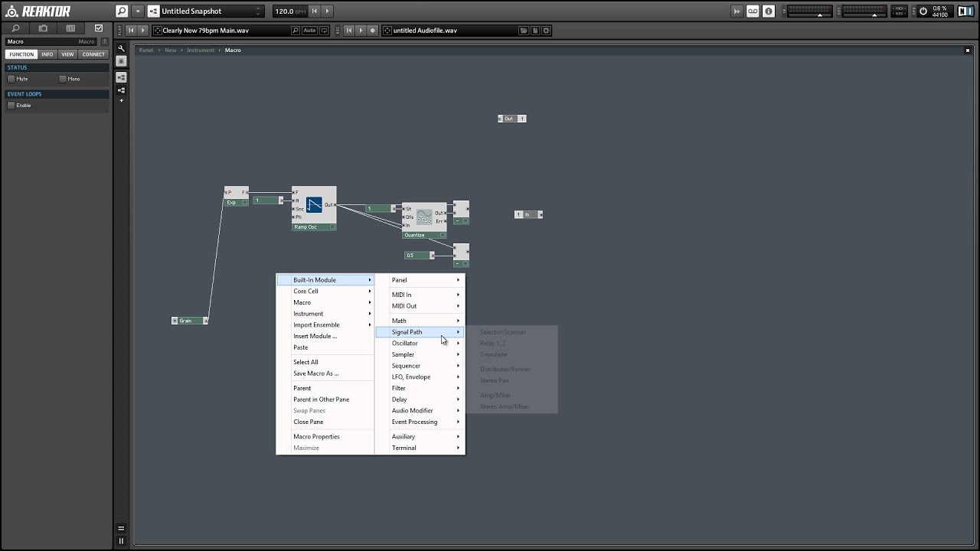Screen dimensions: 980x551
Task: Click the 120.0 BPM tempo field
Action: [289, 11]
